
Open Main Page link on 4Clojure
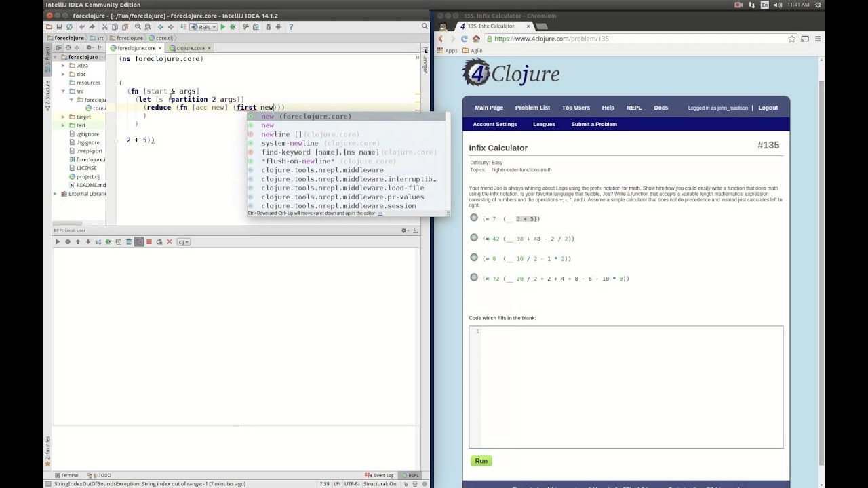[x=489, y=108]
